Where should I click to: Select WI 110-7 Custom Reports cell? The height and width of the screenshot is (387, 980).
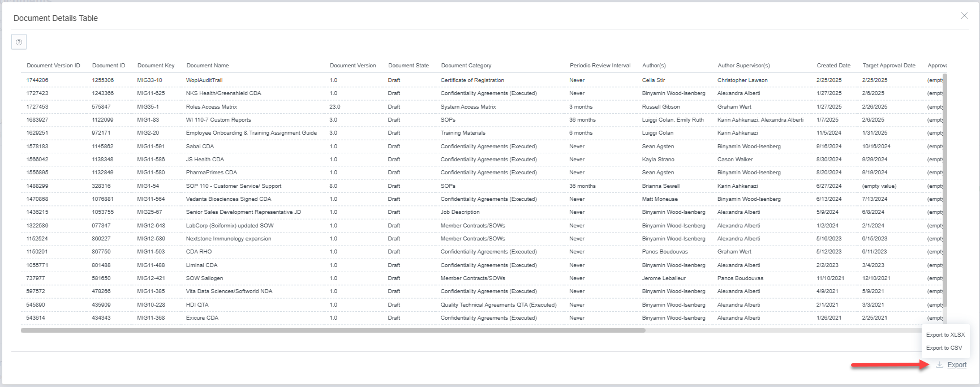[218, 120]
